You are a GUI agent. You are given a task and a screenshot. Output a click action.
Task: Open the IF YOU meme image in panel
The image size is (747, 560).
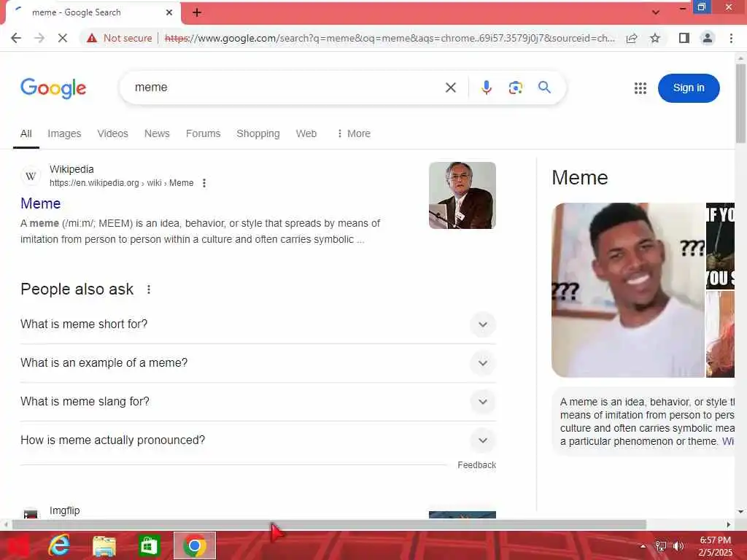click(x=720, y=246)
